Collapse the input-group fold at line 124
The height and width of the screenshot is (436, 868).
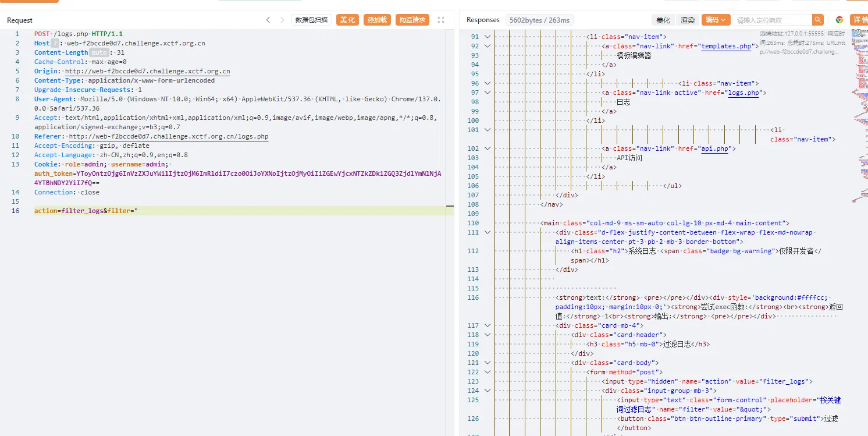pos(488,391)
